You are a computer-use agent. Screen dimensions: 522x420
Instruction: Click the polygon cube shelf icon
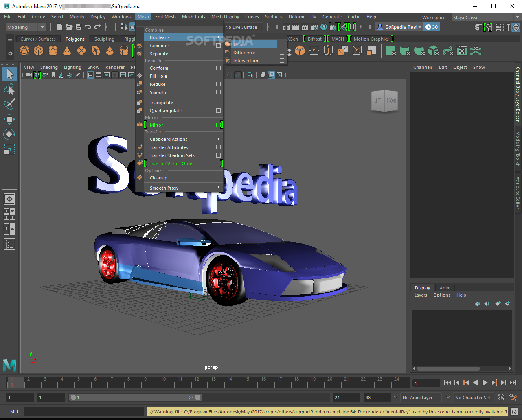39,50
